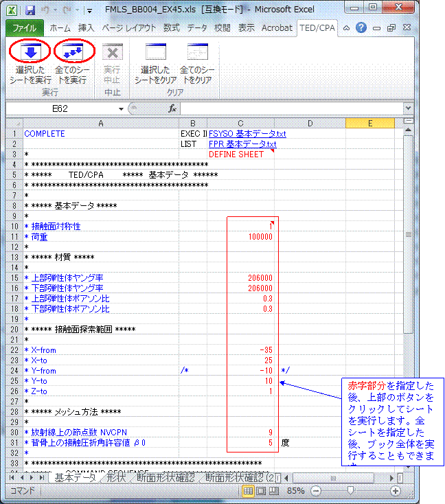Select the 断面形状確認 sheet tab

[166, 478]
